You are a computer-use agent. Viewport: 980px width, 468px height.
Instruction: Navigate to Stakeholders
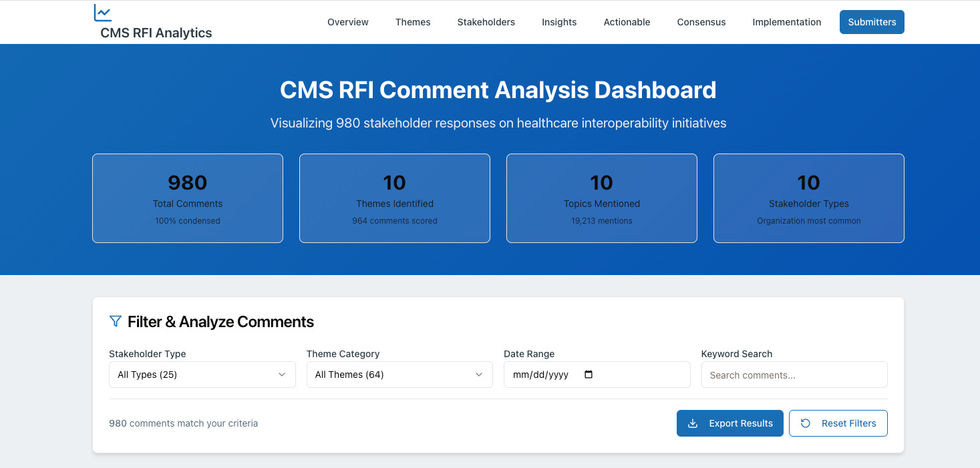point(486,22)
